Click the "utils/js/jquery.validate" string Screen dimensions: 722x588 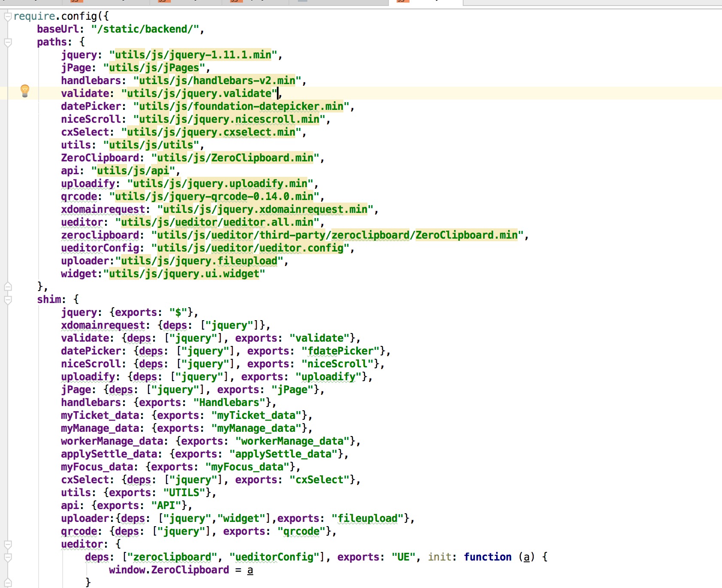[199, 94]
